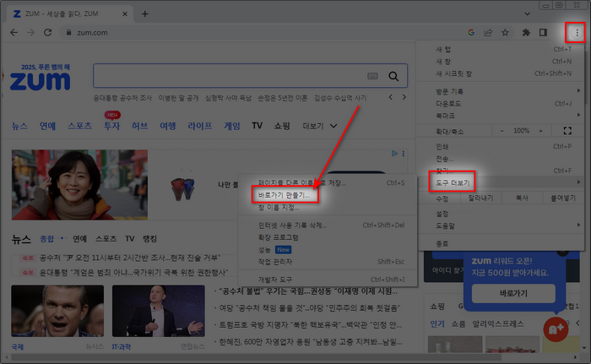Open the Chrome three-dot menu
The image size is (591, 364).
tap(577, 33)
